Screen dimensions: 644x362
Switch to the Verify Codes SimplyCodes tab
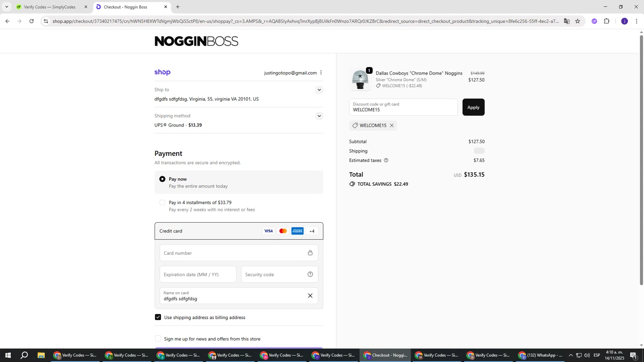49,7
